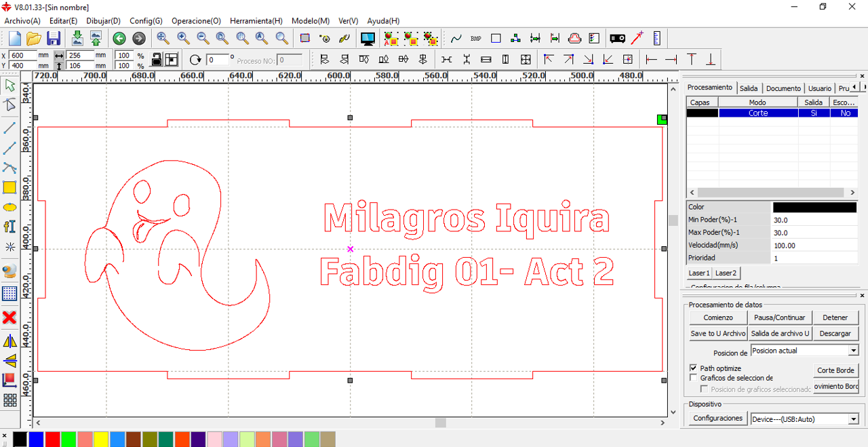
Task: Switch to the Salida tab
Action: 749,88
